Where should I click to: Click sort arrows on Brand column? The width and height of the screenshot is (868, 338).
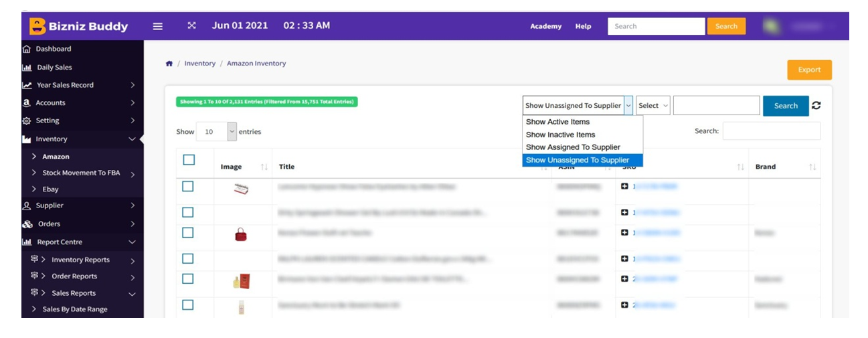point(812,167)
